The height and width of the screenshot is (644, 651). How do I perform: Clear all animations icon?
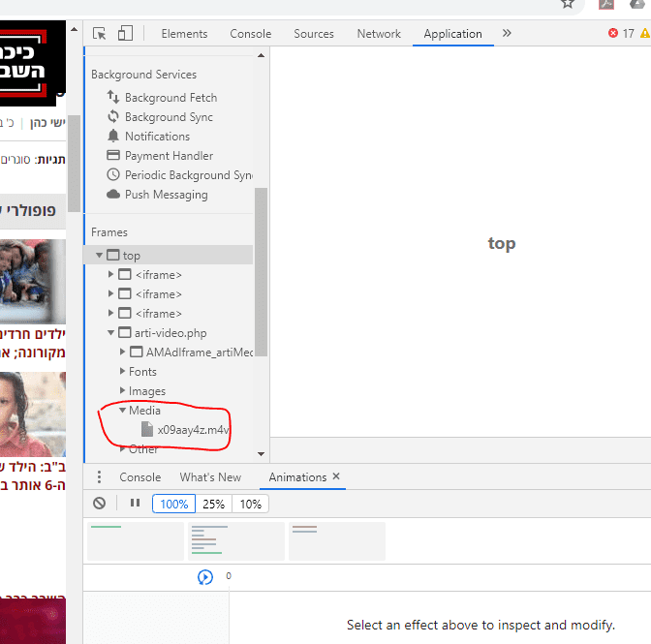click(99, 504)
